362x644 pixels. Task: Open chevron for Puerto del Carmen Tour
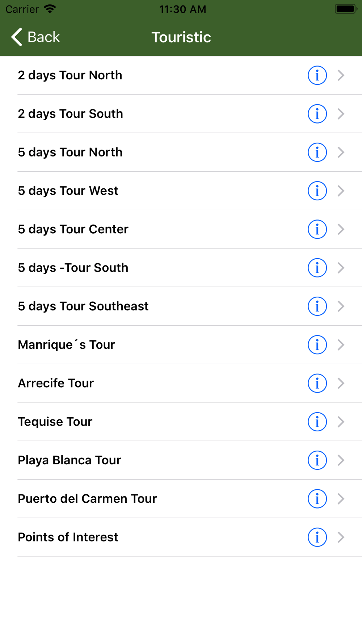[341, 499]
